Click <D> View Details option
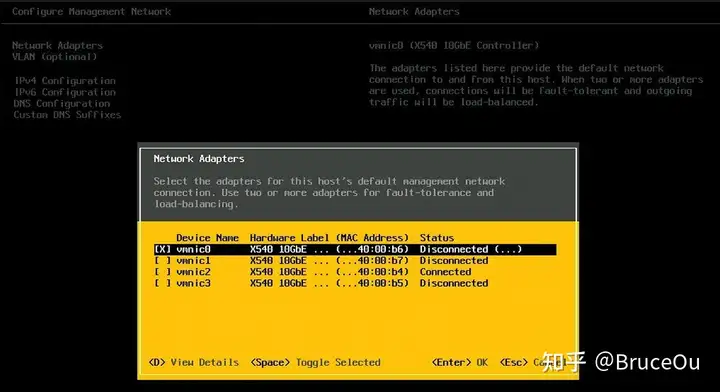The height and width of the screenshot is (392, 720). click(194, 362)
